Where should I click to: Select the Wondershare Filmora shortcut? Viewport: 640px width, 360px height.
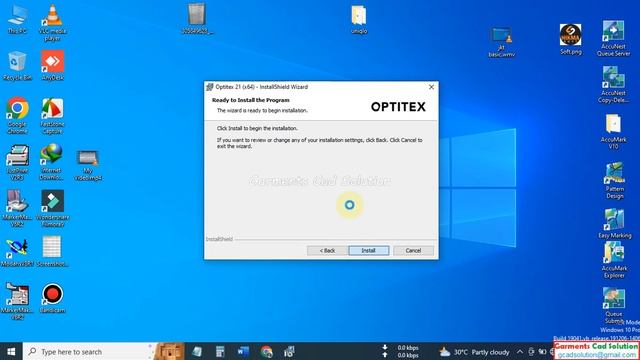53,208
